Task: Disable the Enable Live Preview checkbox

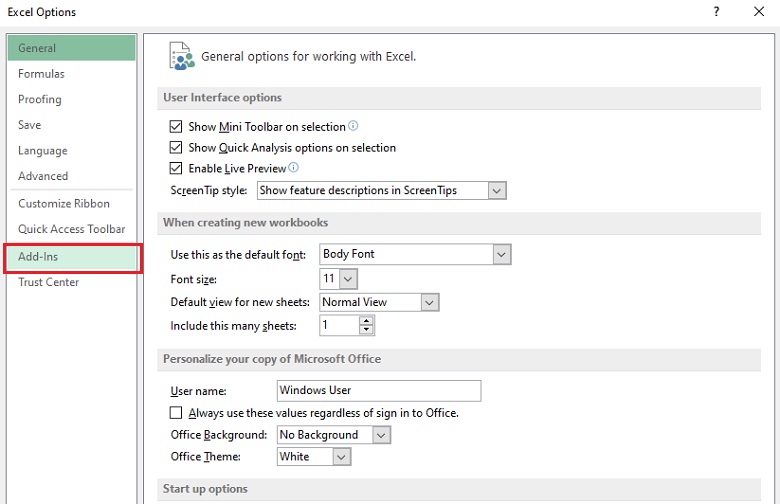Action: pyautogui.click(x=177, y=169)
